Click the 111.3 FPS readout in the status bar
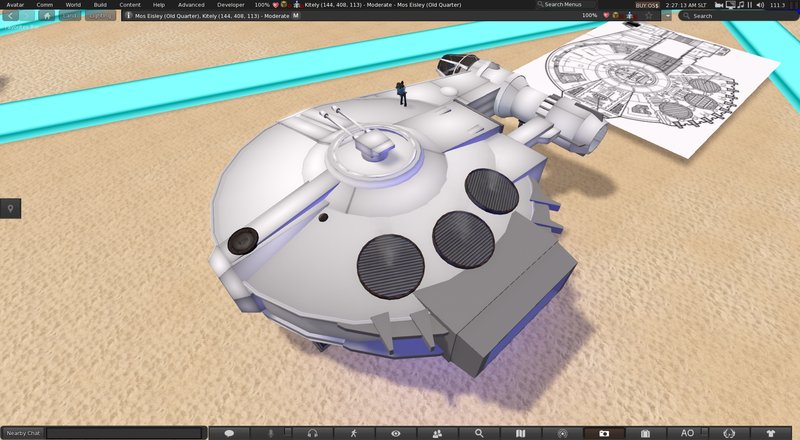Viewport: 800px width, 440px height. (778, 5)
